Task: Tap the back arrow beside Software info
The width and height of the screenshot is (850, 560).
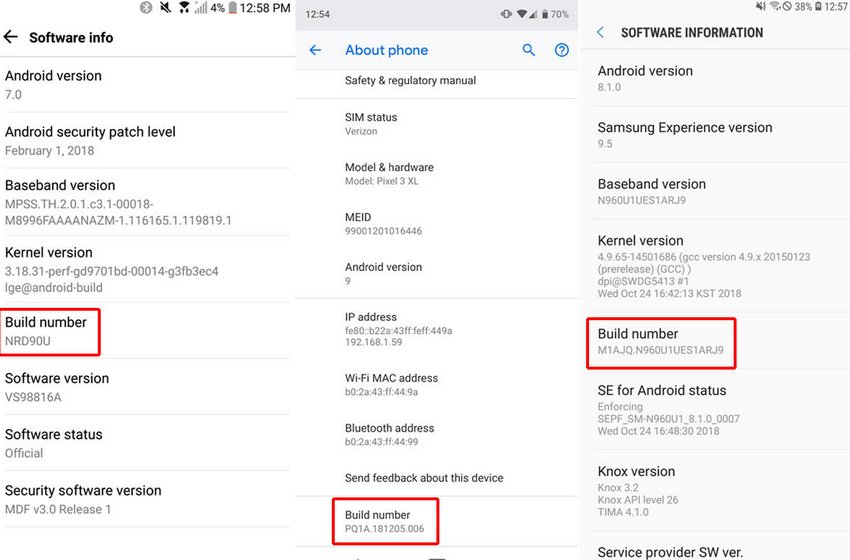Action: pyautogui.click(x=11, y=37)
